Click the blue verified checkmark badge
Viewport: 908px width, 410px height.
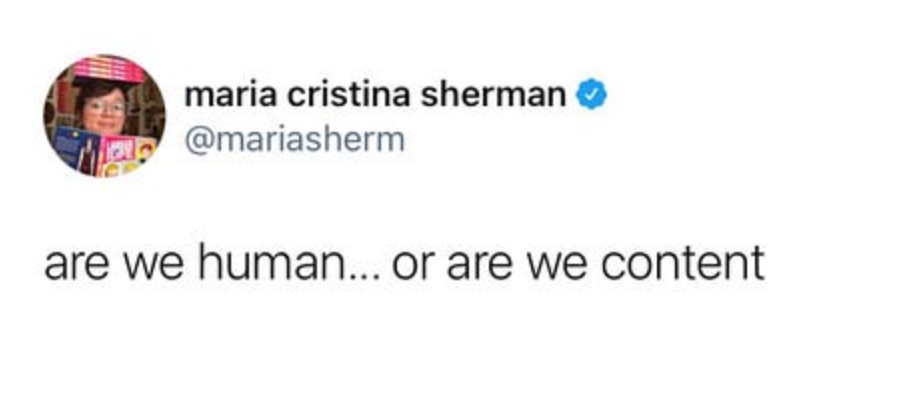[x=591, y=95]
